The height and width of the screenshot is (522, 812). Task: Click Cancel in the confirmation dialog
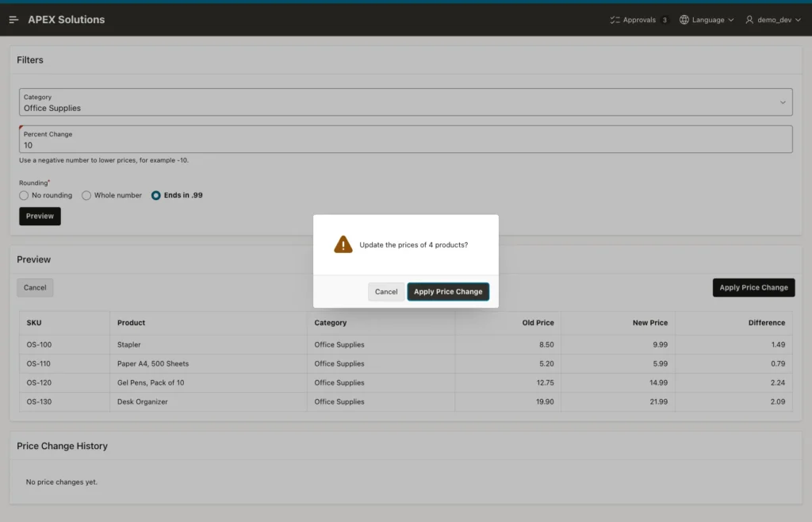coord(386,292)
